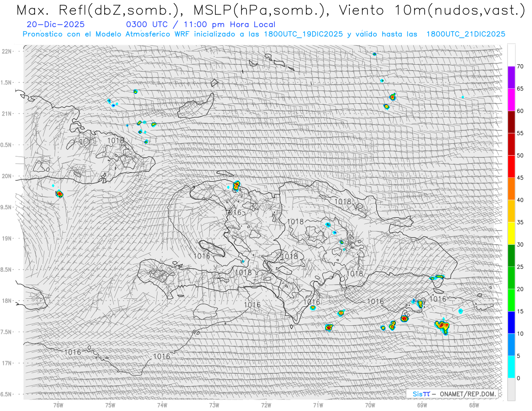
Task: Click the purple 65–70 dBZ color bar segment
Action: point(511,78)
